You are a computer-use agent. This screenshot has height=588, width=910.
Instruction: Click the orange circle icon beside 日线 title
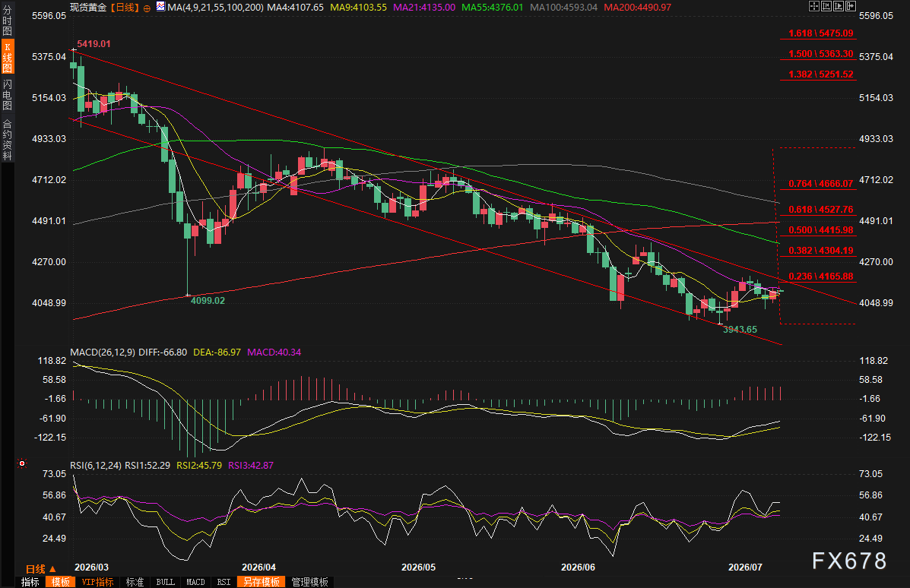[x=147, y=8]
